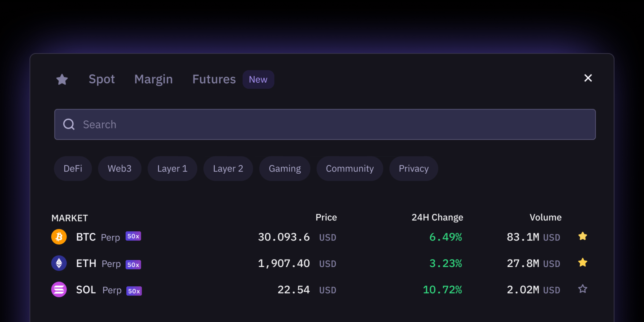Click the Futures tab label

click(214, 79)
